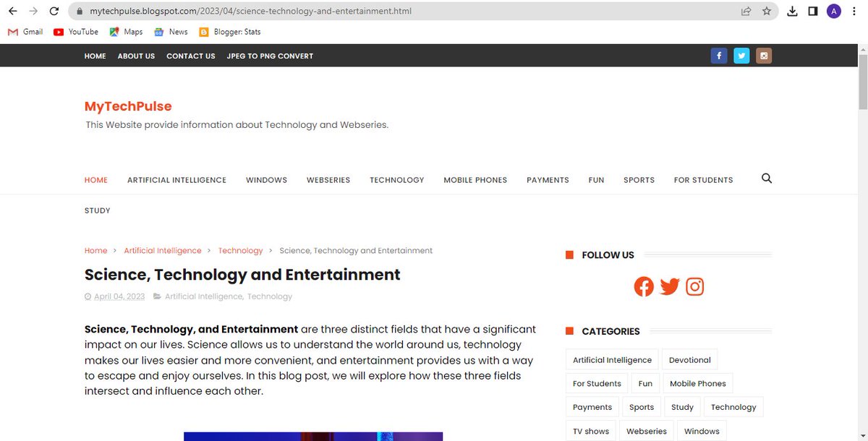
Task: Open TV shows category tag
Action: (x=591, y=431)
